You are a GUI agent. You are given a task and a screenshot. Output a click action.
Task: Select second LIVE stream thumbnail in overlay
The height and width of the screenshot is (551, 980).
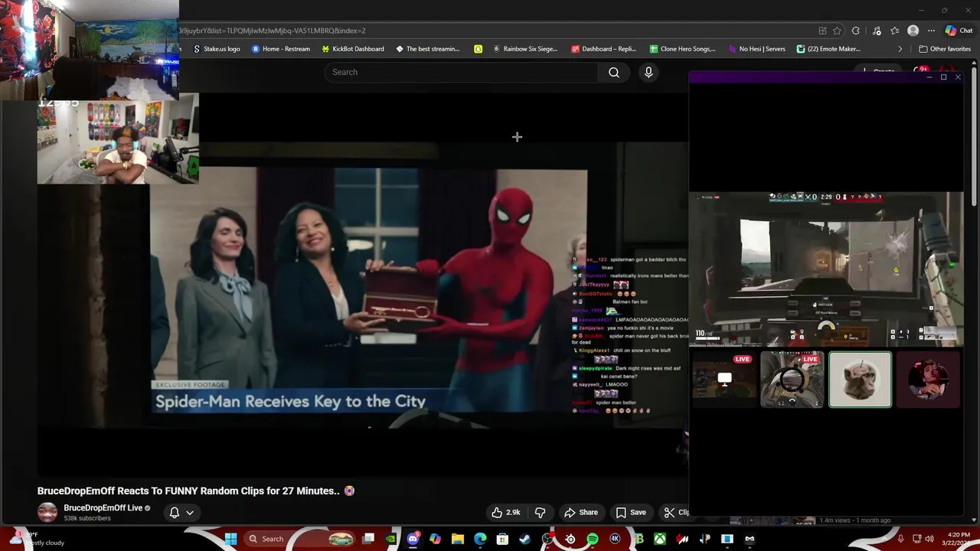792,380
